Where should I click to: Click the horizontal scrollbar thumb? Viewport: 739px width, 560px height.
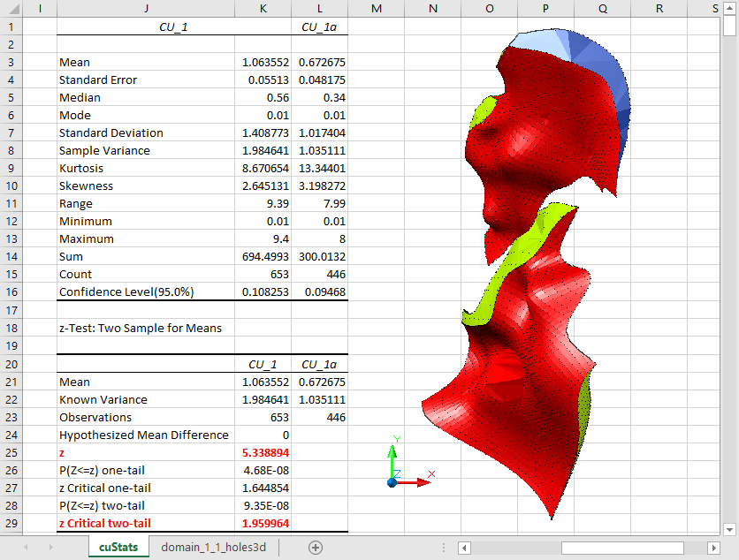click(623, 548)
